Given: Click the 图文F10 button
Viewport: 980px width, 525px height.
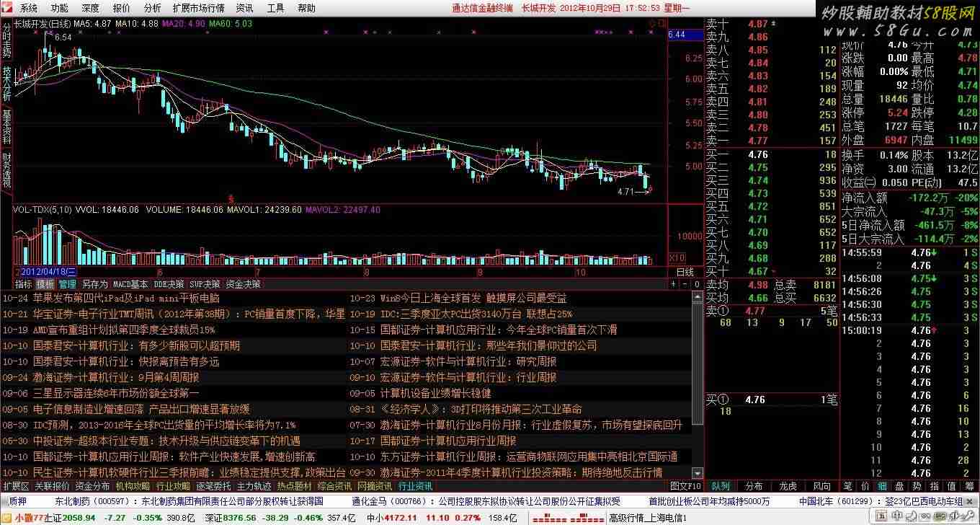Looking at the screenshot, I should coord(685,486).
